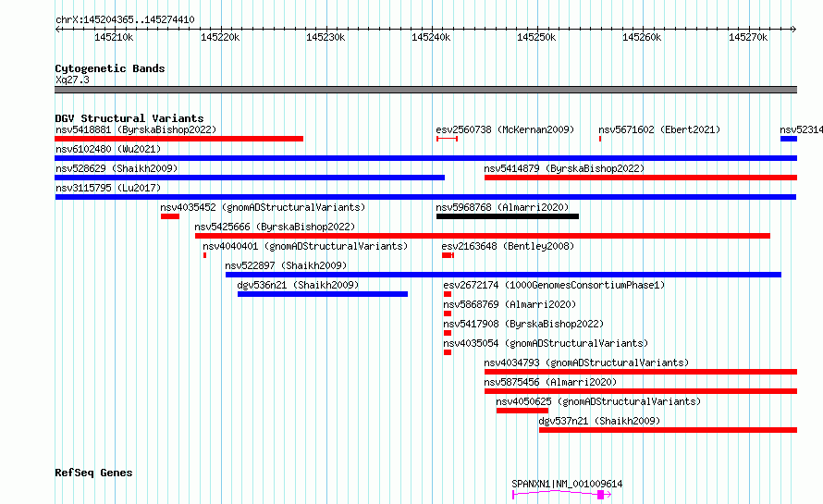Click the nsv5418881 (ByrskaBishop2022) variant label

(136, 129)
